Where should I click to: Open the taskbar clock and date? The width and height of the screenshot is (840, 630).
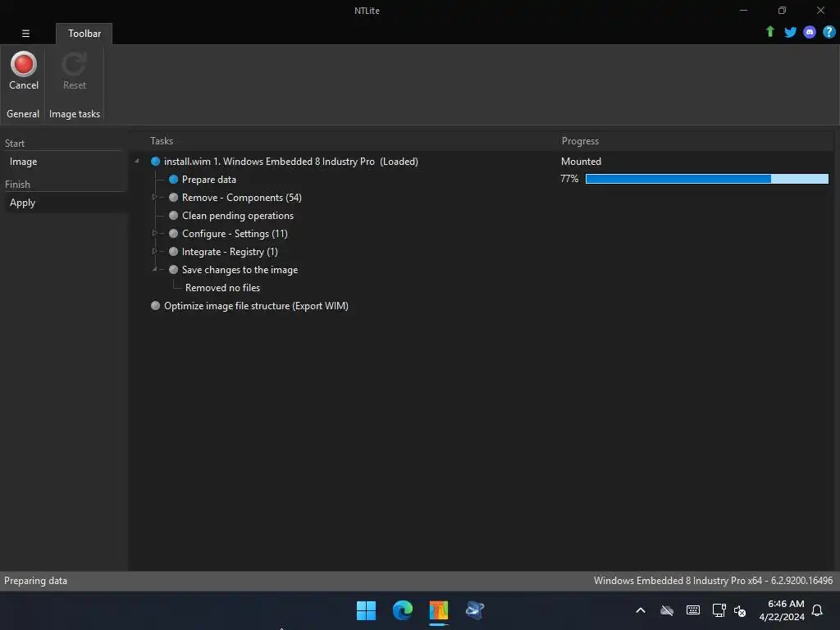(782, 610)
